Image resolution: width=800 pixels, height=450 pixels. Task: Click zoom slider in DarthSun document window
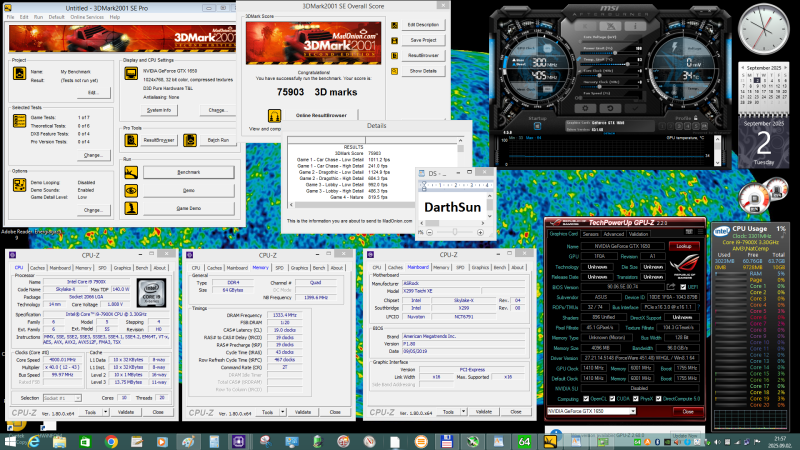(x=455, y=232)
